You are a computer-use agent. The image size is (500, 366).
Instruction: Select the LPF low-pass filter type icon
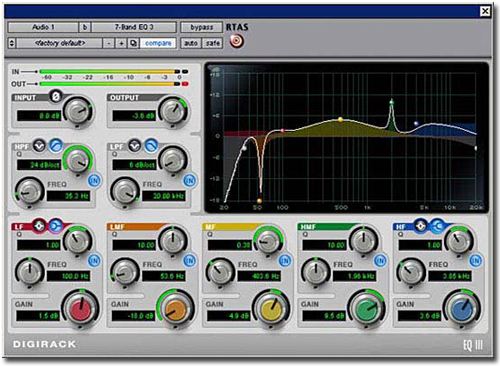click(151, 146)
